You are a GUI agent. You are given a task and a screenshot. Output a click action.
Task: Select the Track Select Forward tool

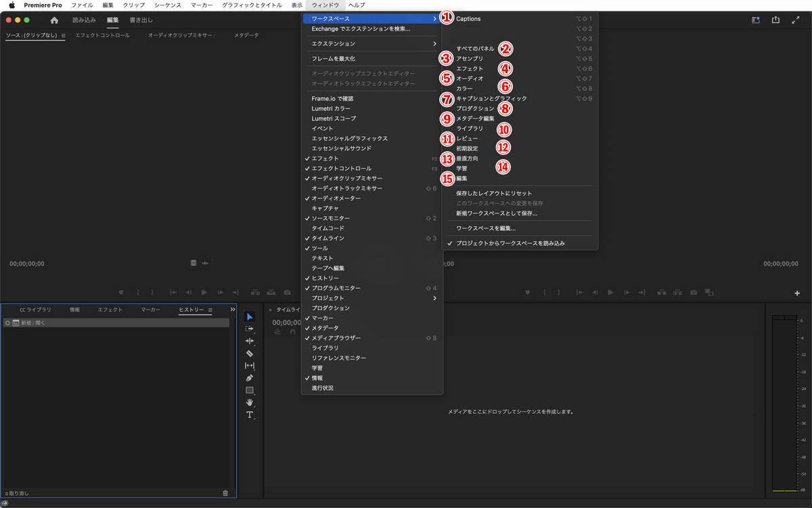(x=250, y=329)
